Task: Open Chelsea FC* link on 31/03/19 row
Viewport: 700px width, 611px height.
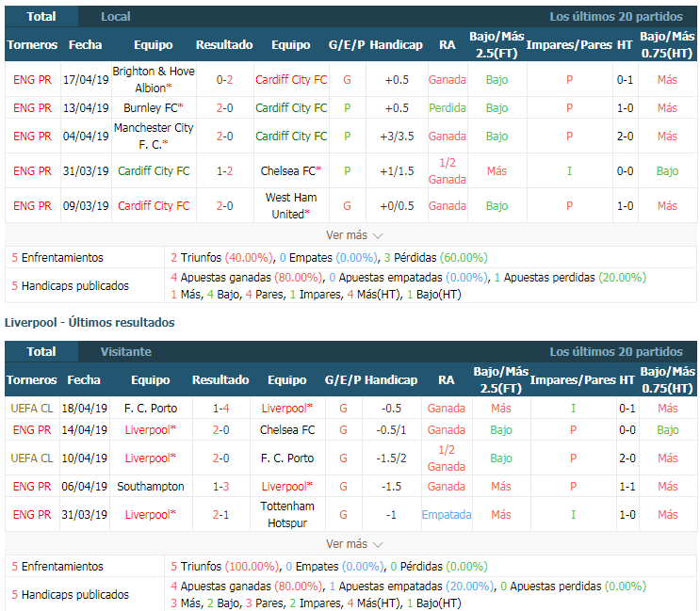Action: [x=291, y=170]
